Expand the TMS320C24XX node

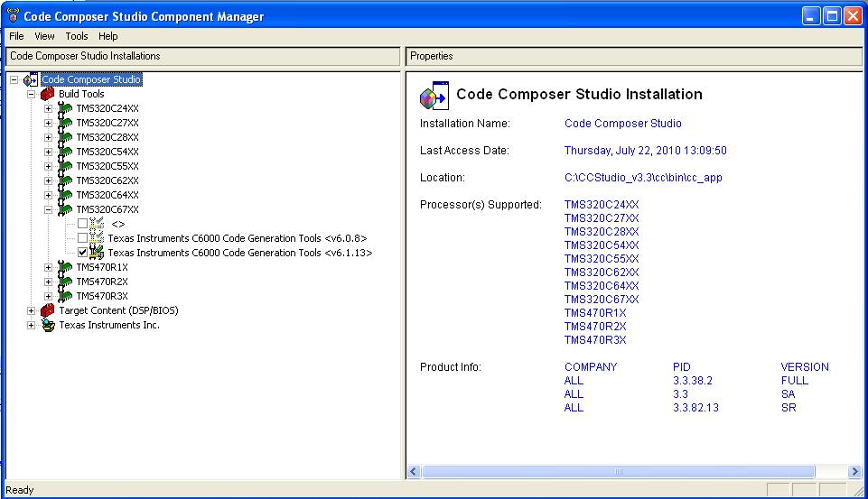coord(48,108)
